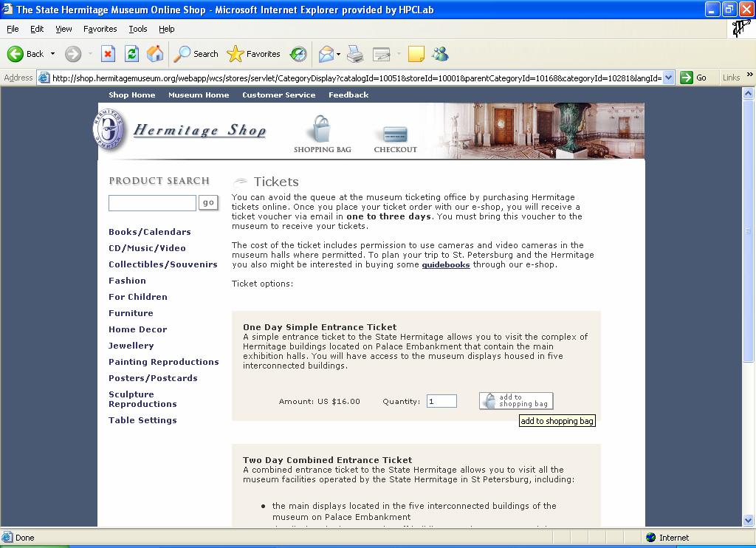Viewport: 756px width, 548px height.
Task: Click the Print icon
Action: click(x=355, y=54)
